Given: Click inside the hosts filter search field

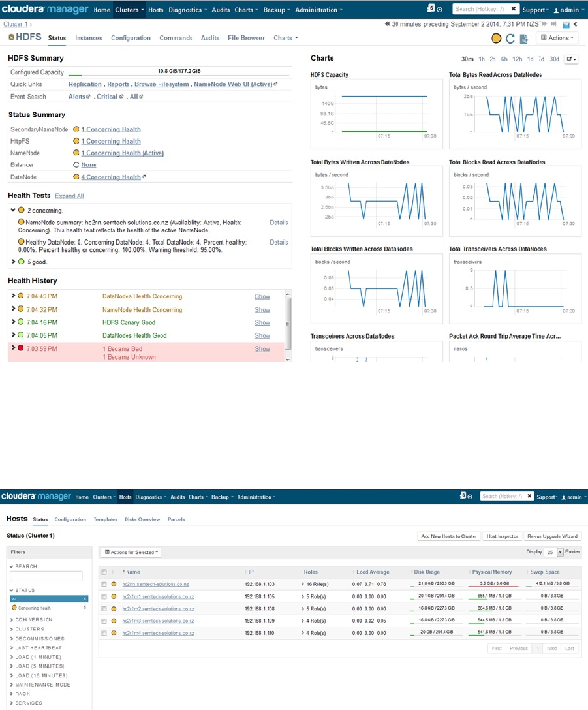Looking at the screenshot, I should pyautogui.click(x=46, y=576).
